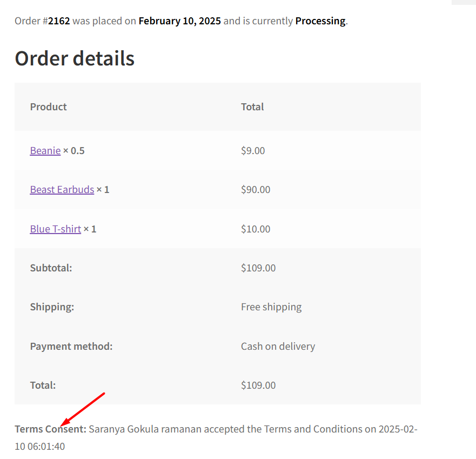
Task: Click the Processing order status text
Action: click(x=320, y=21)
